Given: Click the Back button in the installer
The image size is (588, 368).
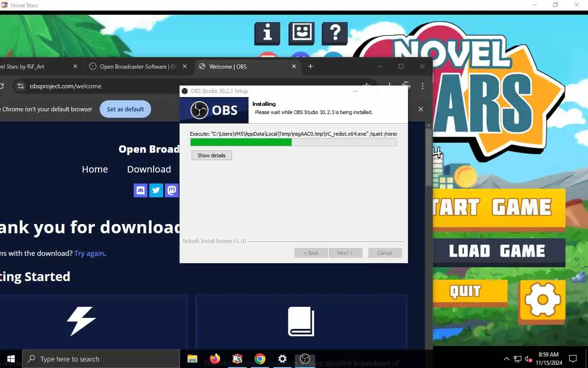Looking at the screenshot, I should coord(311,253).
